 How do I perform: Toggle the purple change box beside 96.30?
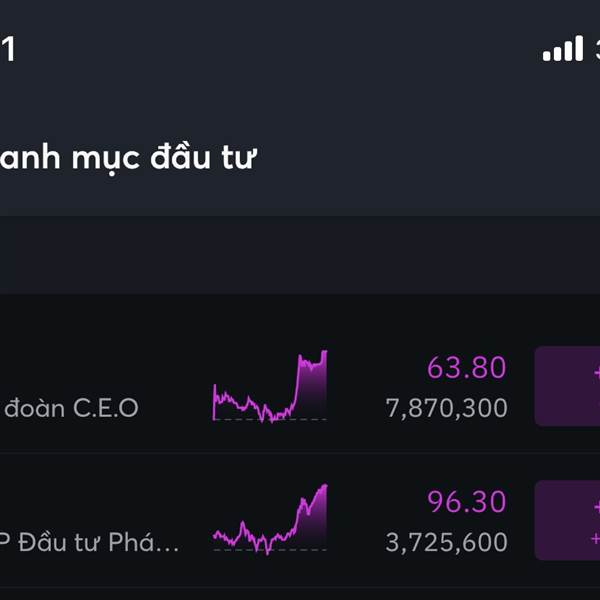pos(567,520)
